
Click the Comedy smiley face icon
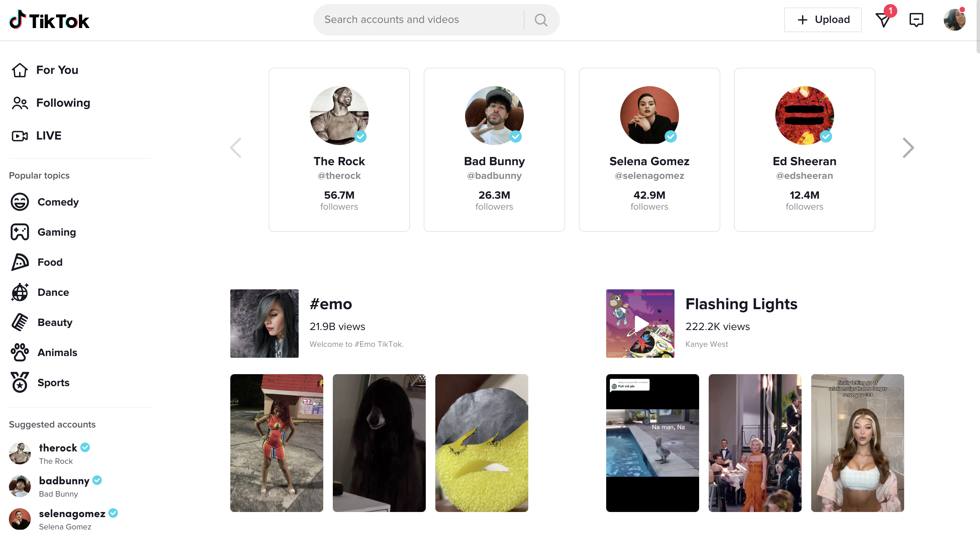[20, 201]
